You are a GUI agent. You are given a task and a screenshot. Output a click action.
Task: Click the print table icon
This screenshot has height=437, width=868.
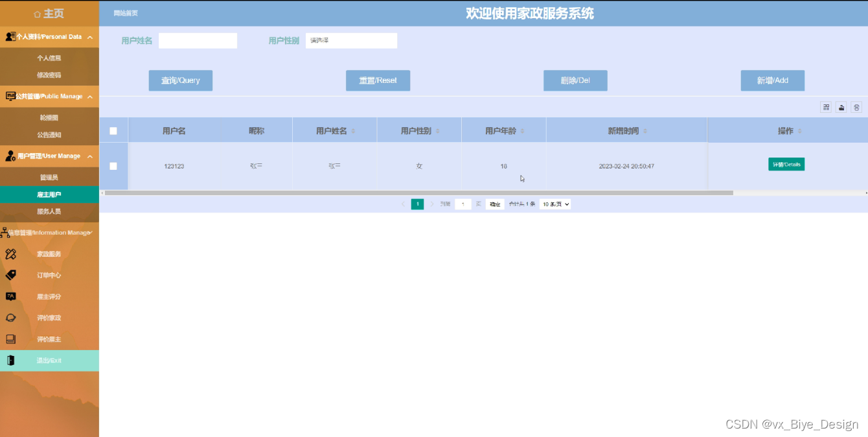point(856,107)
